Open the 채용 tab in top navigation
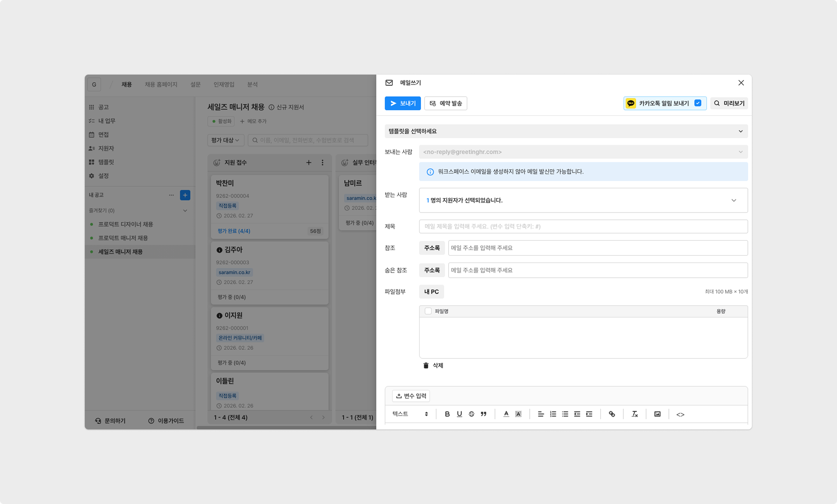Viewport: 837px width, 504px height. (x=126, y=84)
